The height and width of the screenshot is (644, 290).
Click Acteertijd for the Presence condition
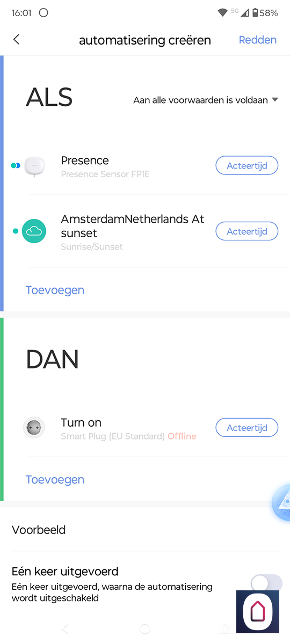click(x=247, y=166)
